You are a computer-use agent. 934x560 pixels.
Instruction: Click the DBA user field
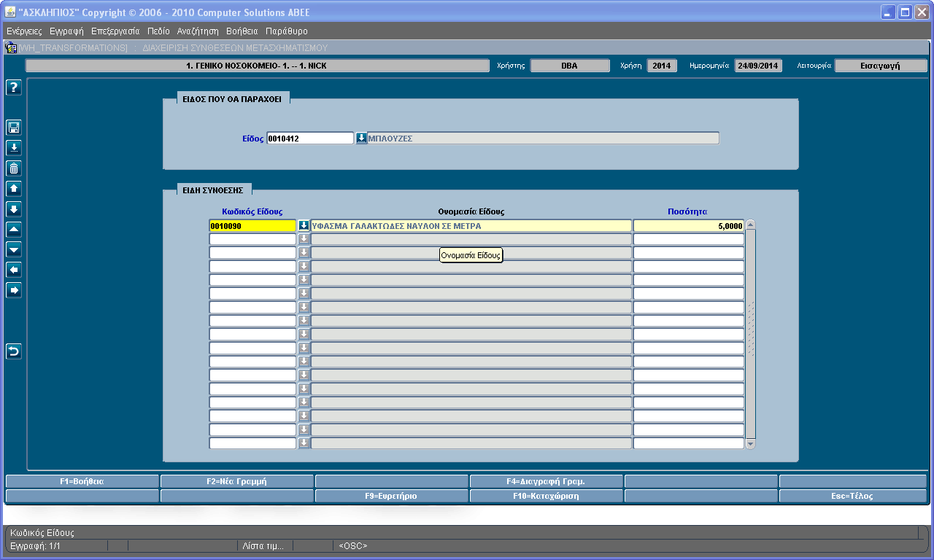(570, 66)
